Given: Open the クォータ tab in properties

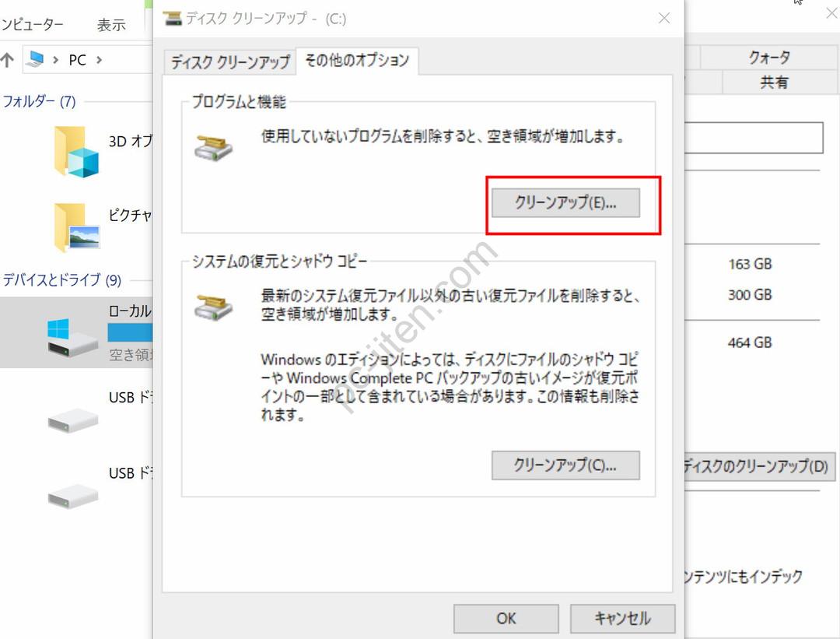Looking at the screenshot, I should [x=769, y=57].
